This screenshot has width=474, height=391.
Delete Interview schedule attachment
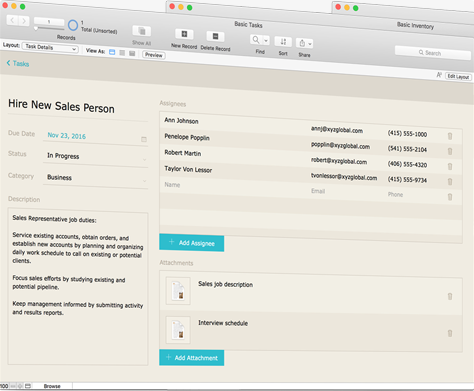[450, 333]
